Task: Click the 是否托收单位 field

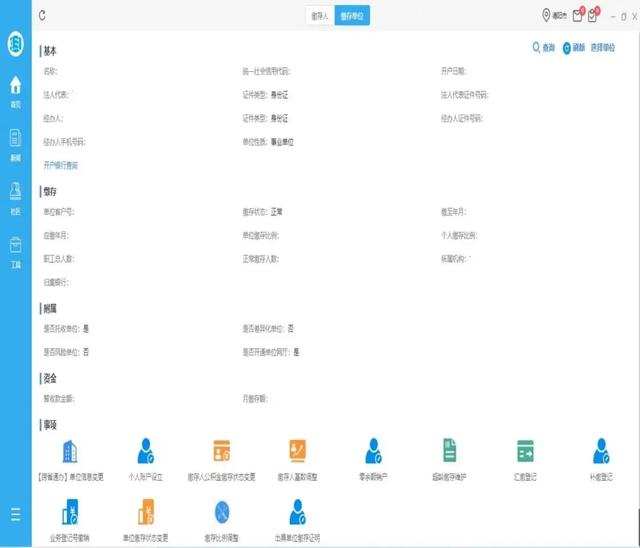Action: point(66,328)
